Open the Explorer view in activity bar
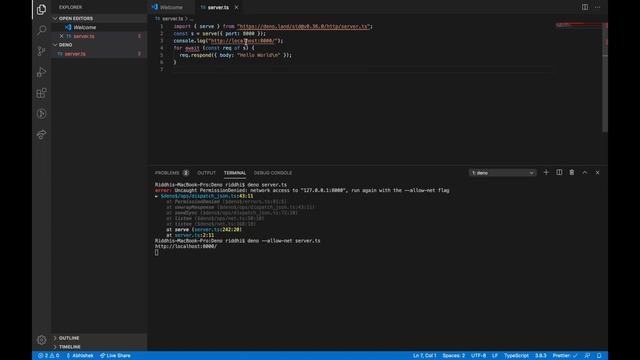The width and height of the screenshot is (640, 360). [x=41, y=9]
